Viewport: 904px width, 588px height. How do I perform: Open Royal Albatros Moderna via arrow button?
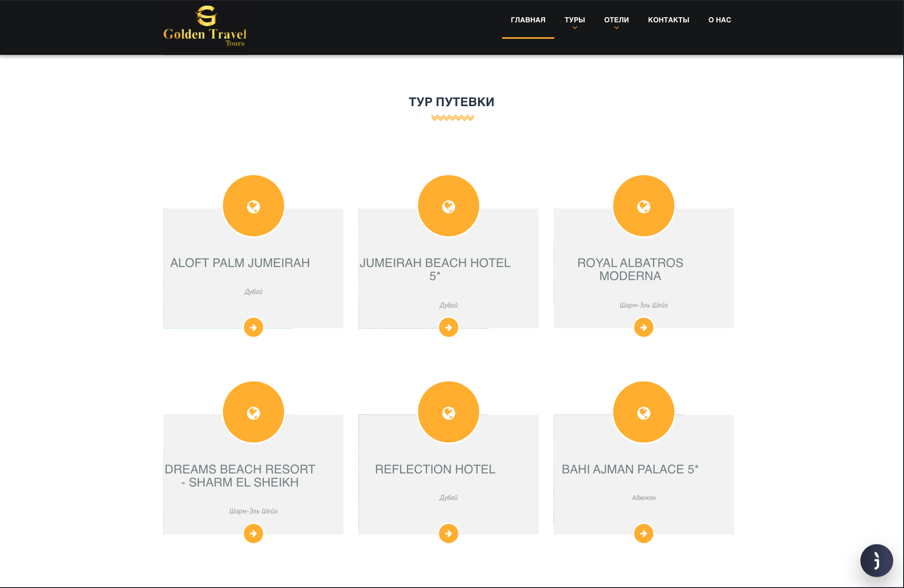click(x=644, y=327)
